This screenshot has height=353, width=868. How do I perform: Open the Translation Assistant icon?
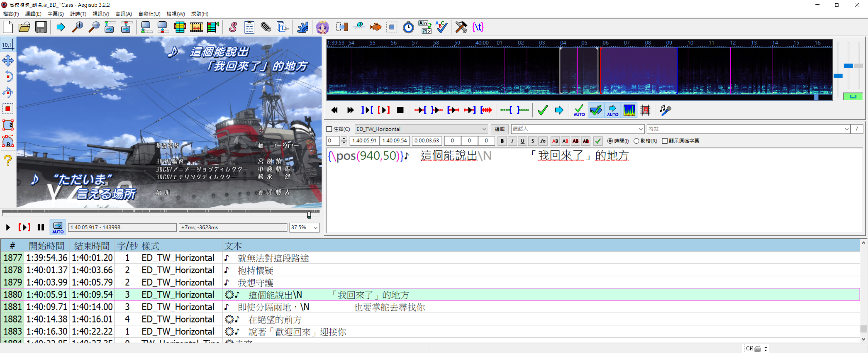tap(425, 27)
